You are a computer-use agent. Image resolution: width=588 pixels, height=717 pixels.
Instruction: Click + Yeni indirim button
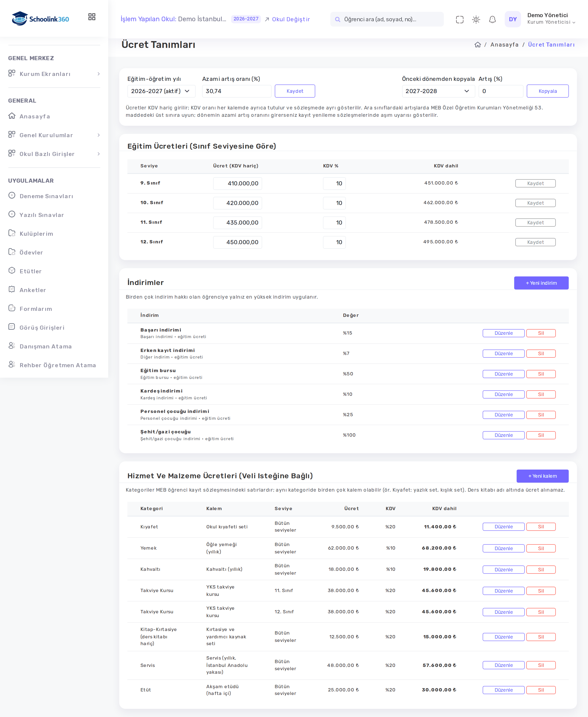pyautogui.click(x=541, y=283)
